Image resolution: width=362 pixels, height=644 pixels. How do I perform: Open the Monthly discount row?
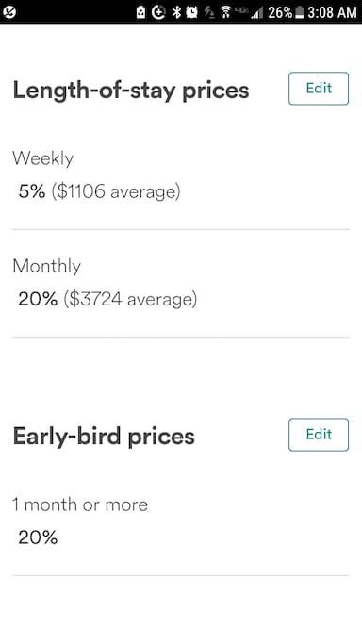181,284
